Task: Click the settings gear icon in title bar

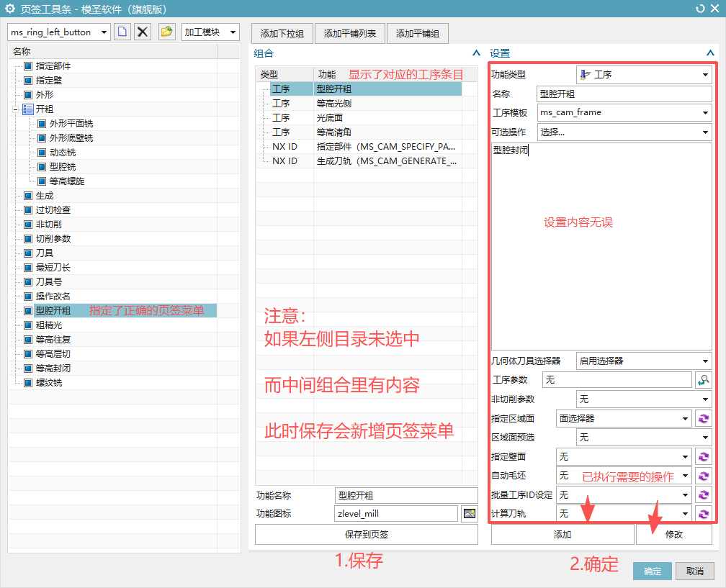Action: [10, 9]
